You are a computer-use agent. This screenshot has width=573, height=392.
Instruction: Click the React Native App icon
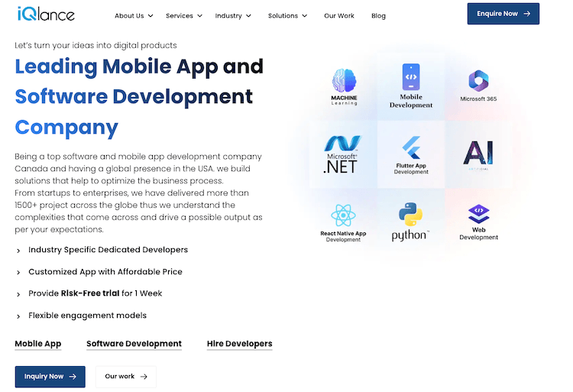pos(343,214)
